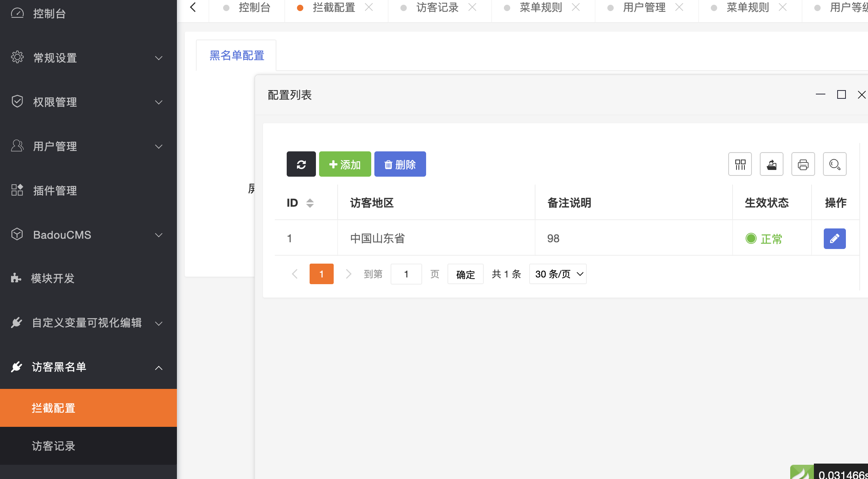The image size is (868, 479).
Task: Open the print icon in the toolbar
Action: click(x=803, y=164)
